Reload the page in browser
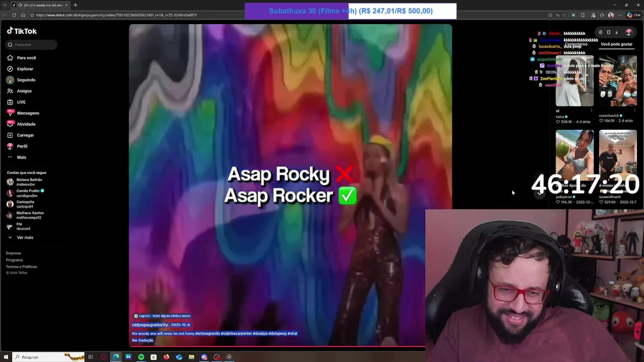Image resolution: width=644 pixels, height=362 pixels. (x=14, y=15)
